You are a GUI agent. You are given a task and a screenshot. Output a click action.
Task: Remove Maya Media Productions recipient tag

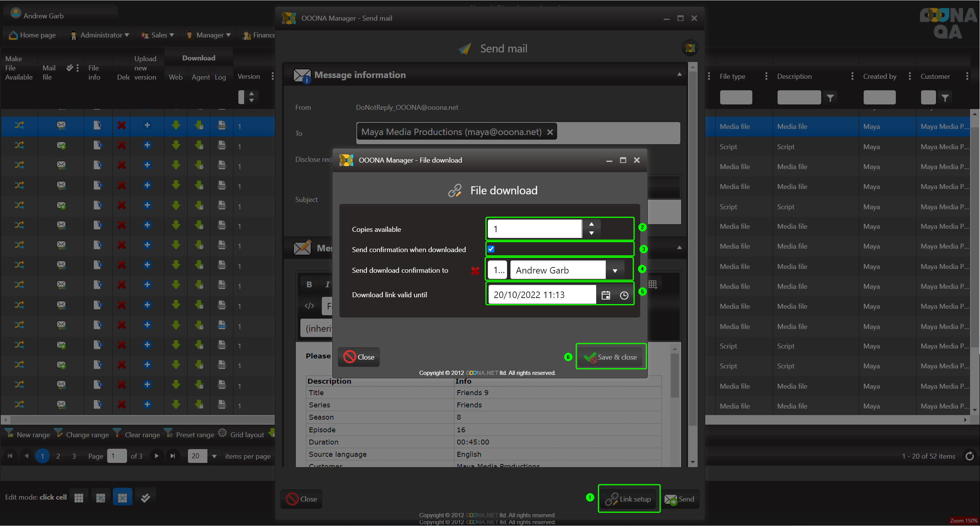(550, 132)
